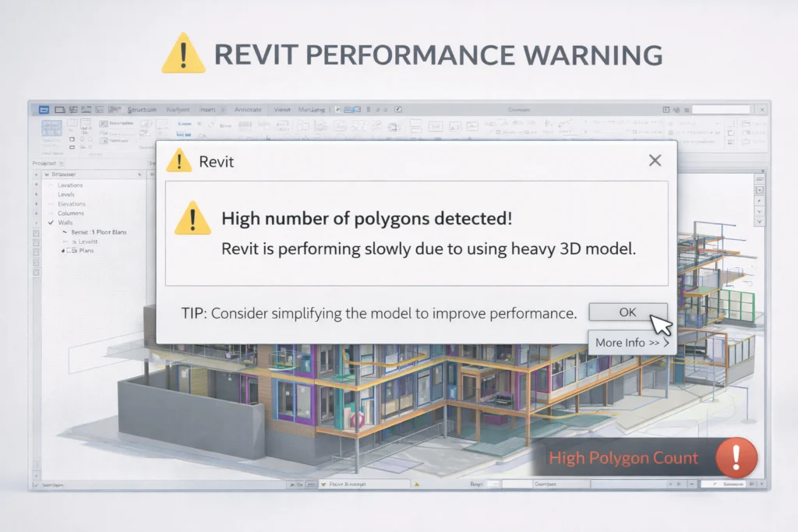Viewport: 798px width, 532px height.
Task: Click the exclamation icon on the High Polygon Count badge
Action: (x=736, y=458)
